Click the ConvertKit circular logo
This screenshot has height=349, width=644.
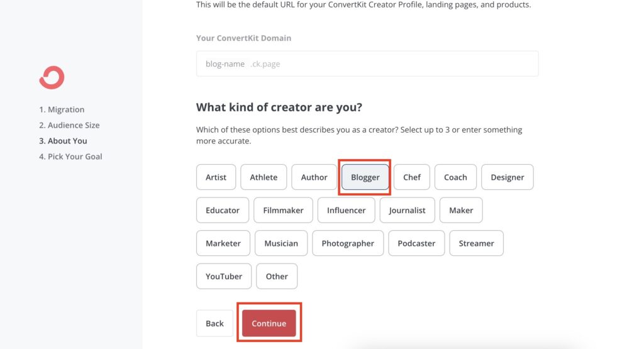[52, 77]
